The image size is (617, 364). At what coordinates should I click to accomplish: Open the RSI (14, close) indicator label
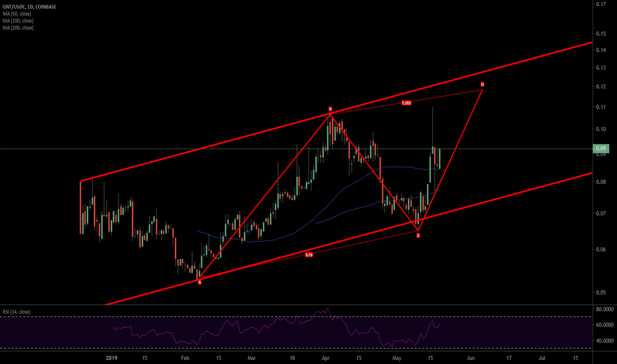(17, 312)
